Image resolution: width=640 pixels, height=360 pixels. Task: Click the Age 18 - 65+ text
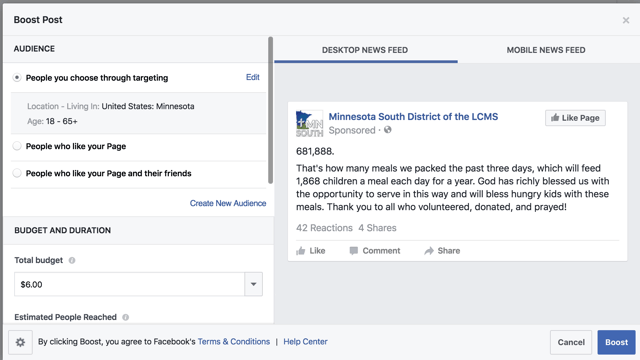[52, 121]
